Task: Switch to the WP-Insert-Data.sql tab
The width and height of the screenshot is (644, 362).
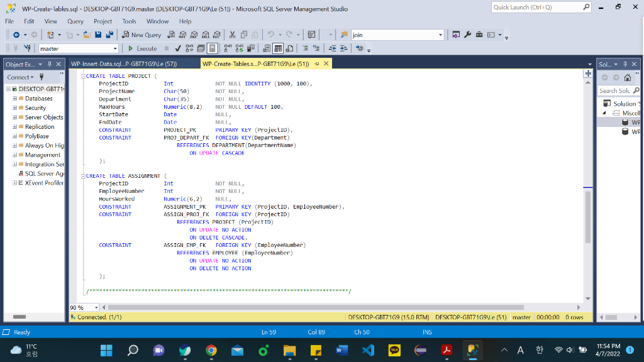Action: click(123, 64)
